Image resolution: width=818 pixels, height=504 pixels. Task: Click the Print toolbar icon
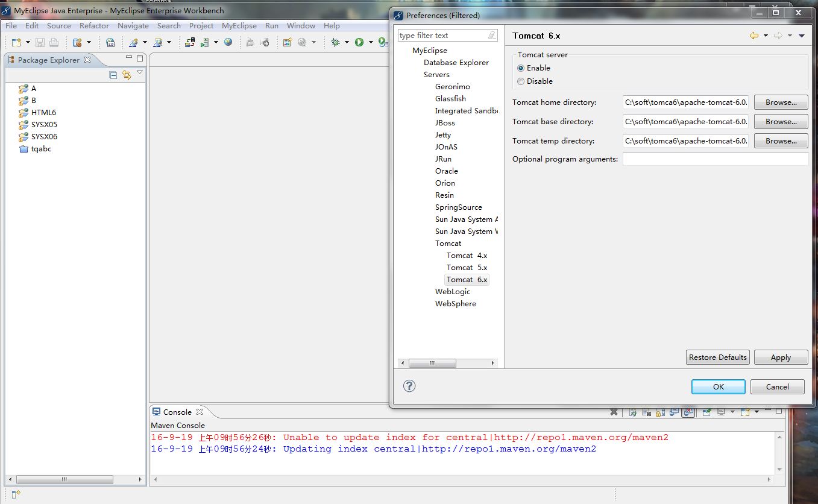[x=54, y=42]
